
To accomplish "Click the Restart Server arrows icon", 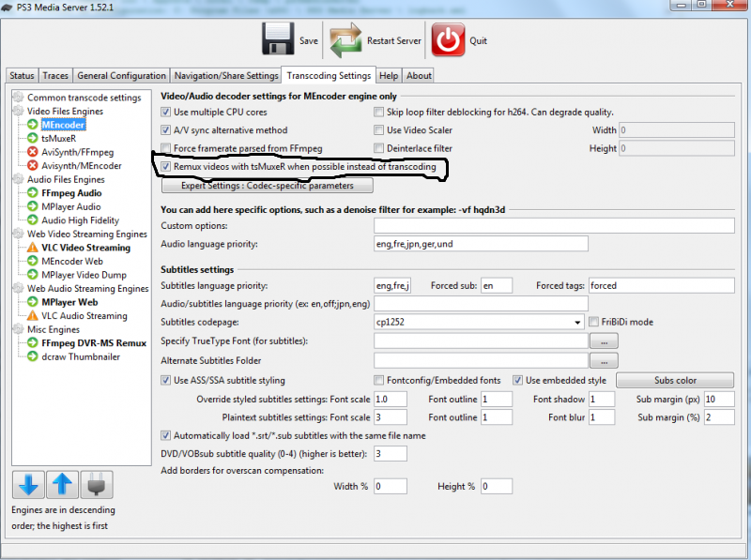I will click(345, 40).
